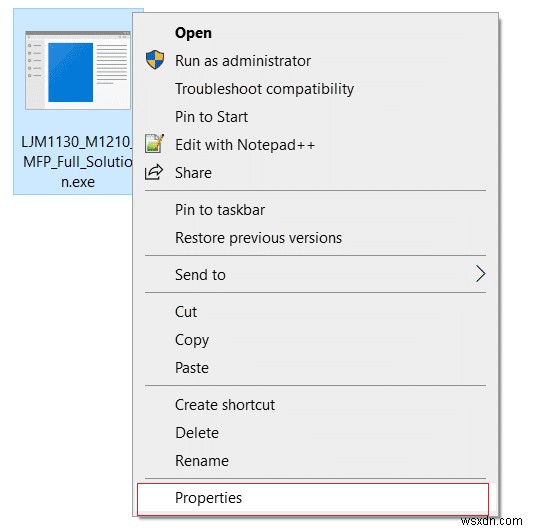
Task: Select Run as administrator text
Action: (x=243, y=61)
